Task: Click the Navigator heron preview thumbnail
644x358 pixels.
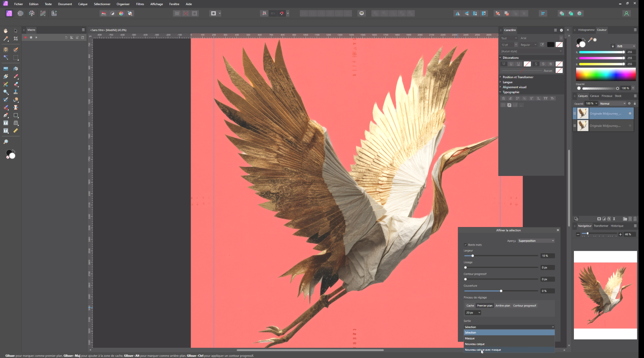Action: (605, 295)
